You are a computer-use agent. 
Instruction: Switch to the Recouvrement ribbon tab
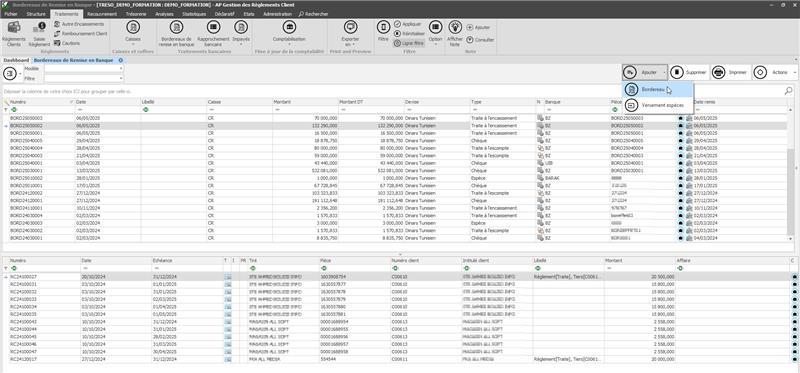[x=98, y=14]
